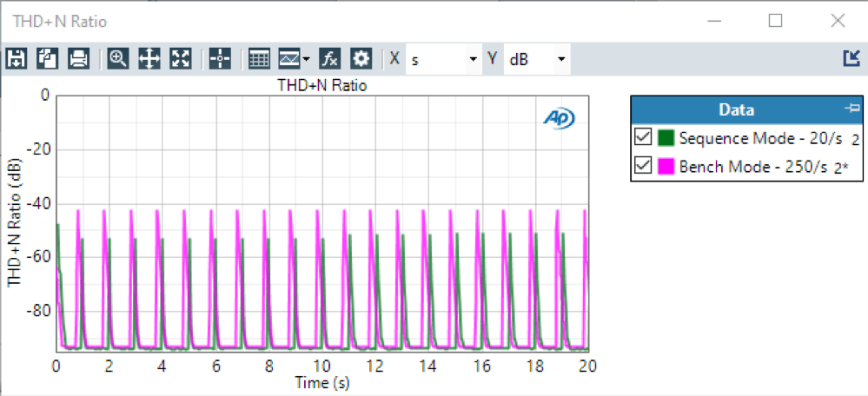This screenshot has height=396, width=868.
Task: Click the zoom-to-fit icon
Action: pos(181,59)
